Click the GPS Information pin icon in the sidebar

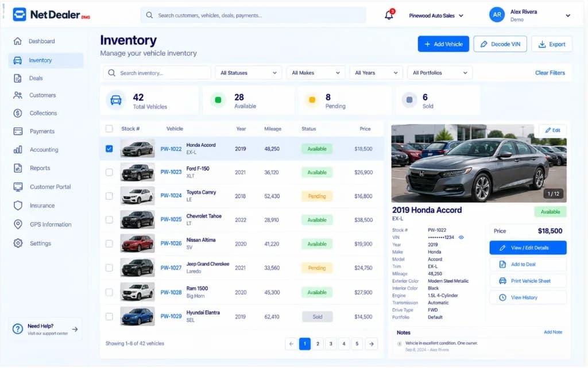click(18, 224)
